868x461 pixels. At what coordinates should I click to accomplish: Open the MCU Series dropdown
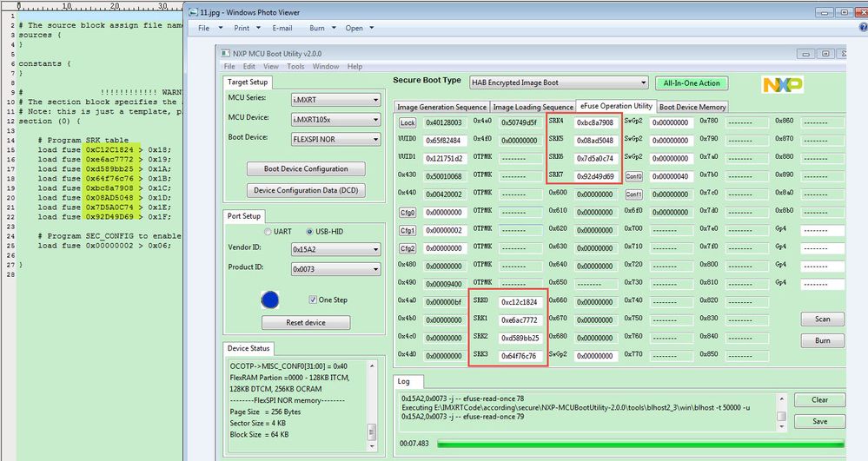coord(336,100)
